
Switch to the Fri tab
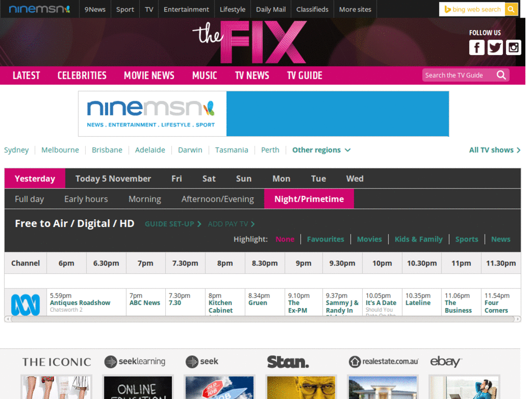tap(177, 179)
